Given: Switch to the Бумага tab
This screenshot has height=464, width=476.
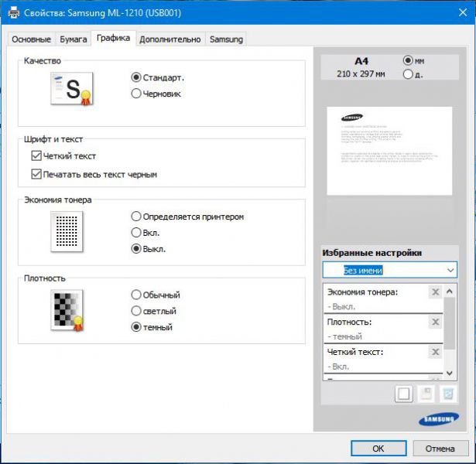Looking at the screenshot, I should pos(74,39).
